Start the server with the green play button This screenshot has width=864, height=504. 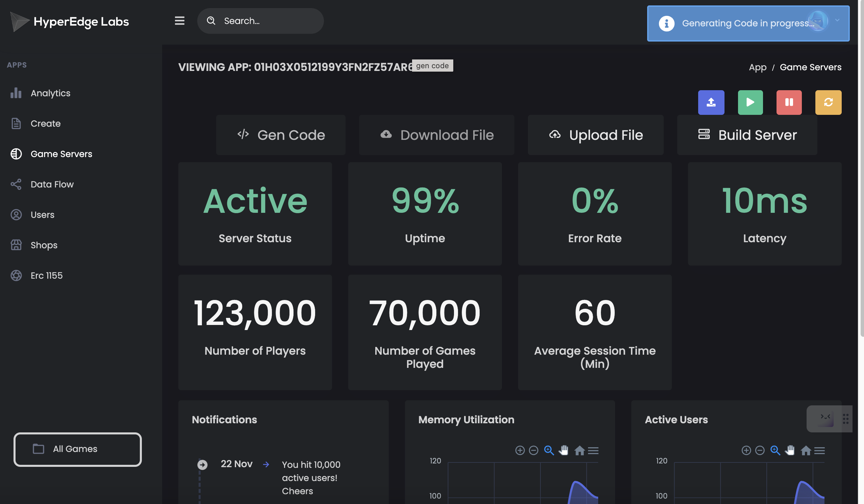[750, 102]
